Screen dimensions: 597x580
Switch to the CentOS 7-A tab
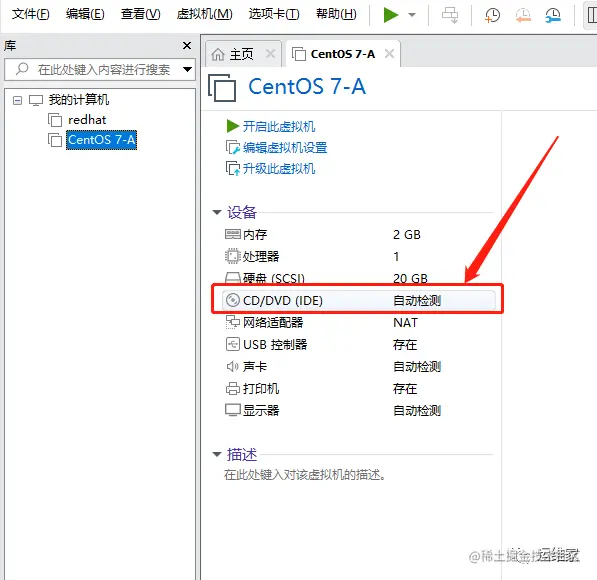pos(343,54)
